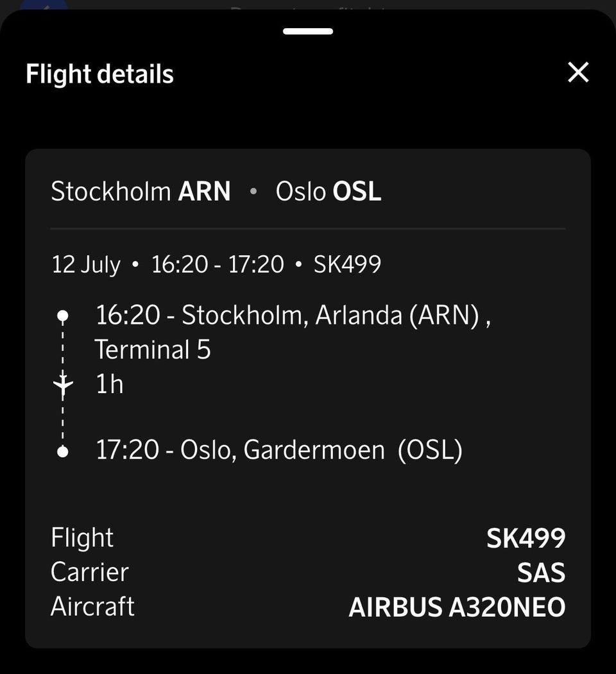Screen dimensions: 616x674
Task: Tap the bold SK499 flight number value
Action: [x=526, y=538]
